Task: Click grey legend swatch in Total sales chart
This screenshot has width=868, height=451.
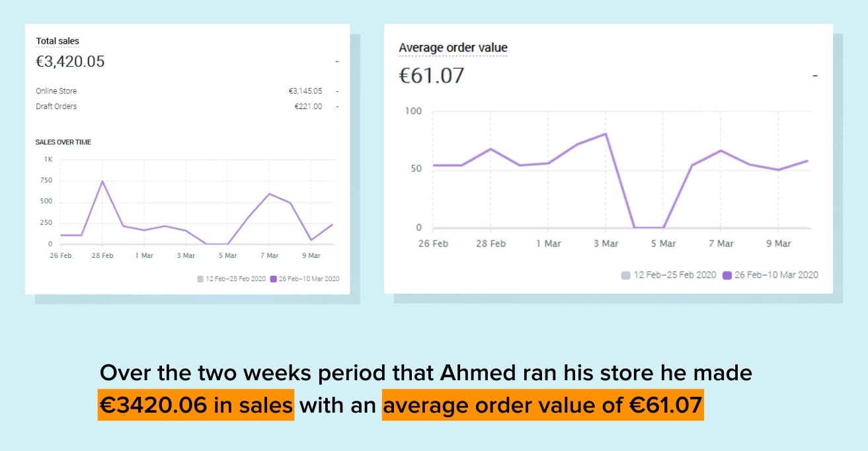Action: tap(200, 279)
